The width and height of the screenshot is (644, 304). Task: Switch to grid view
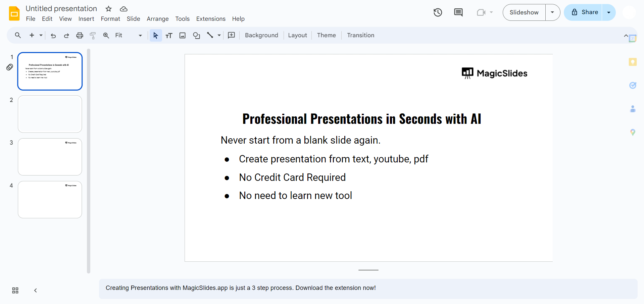[x=15, y=290]
